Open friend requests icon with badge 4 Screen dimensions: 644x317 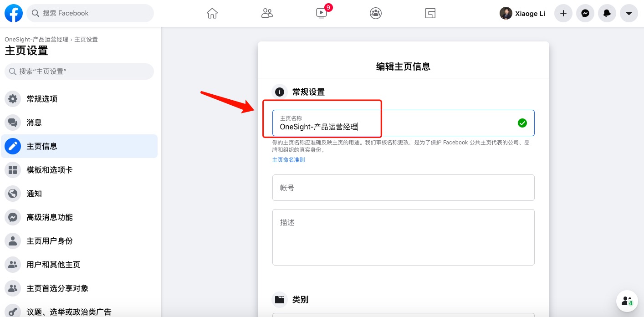click(627, 301)
